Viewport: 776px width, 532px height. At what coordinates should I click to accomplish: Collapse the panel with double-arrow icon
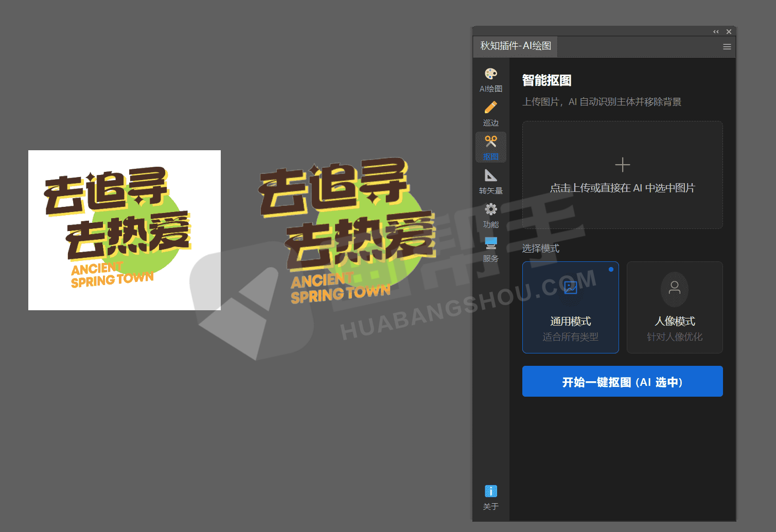716,32
